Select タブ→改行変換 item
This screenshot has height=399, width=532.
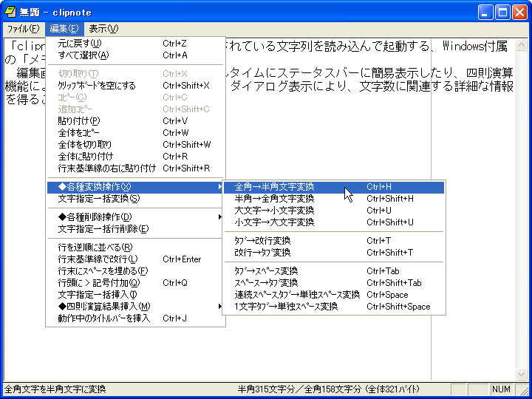(334, 241)
